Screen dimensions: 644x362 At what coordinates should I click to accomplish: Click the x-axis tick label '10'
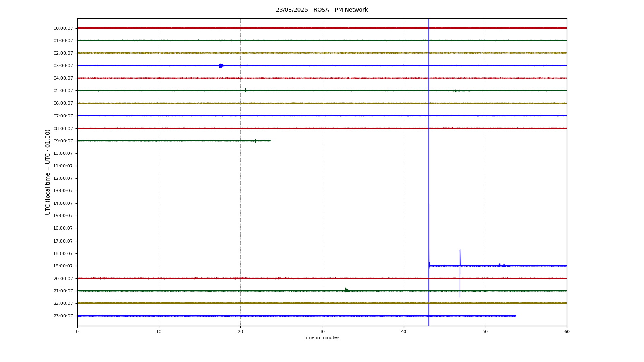159,331
